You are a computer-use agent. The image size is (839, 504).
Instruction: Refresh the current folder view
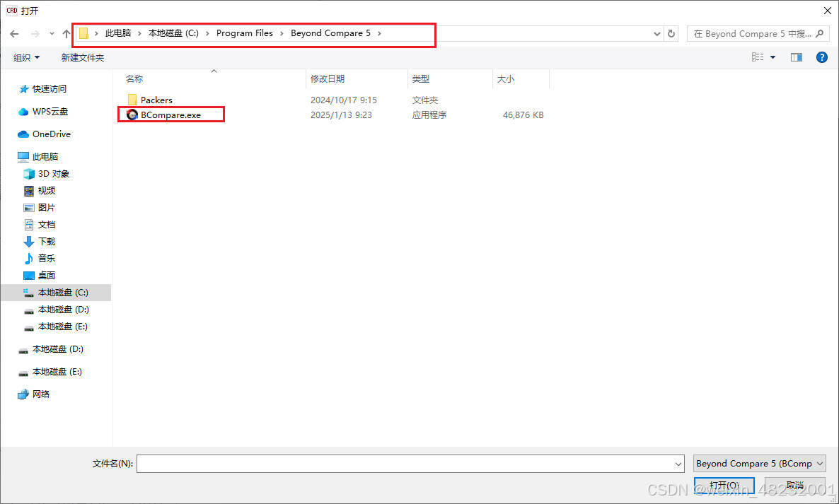pos(671,34)
